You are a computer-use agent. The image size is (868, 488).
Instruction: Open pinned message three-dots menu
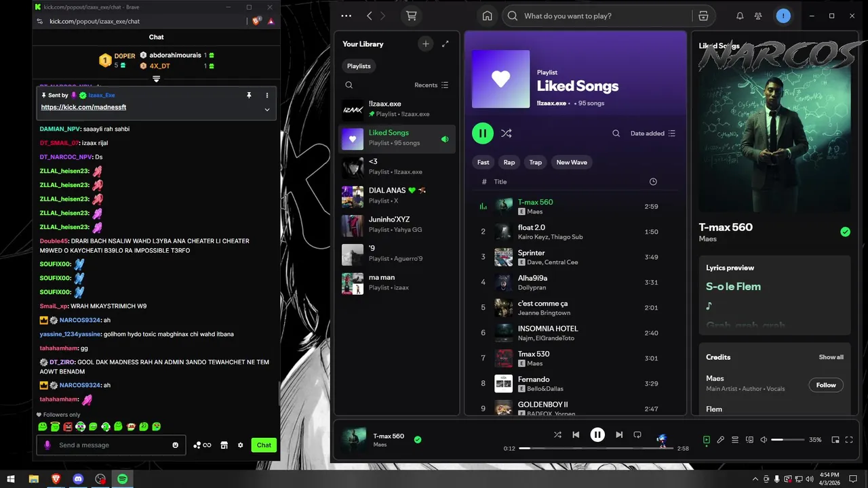(x=267, y=96)
